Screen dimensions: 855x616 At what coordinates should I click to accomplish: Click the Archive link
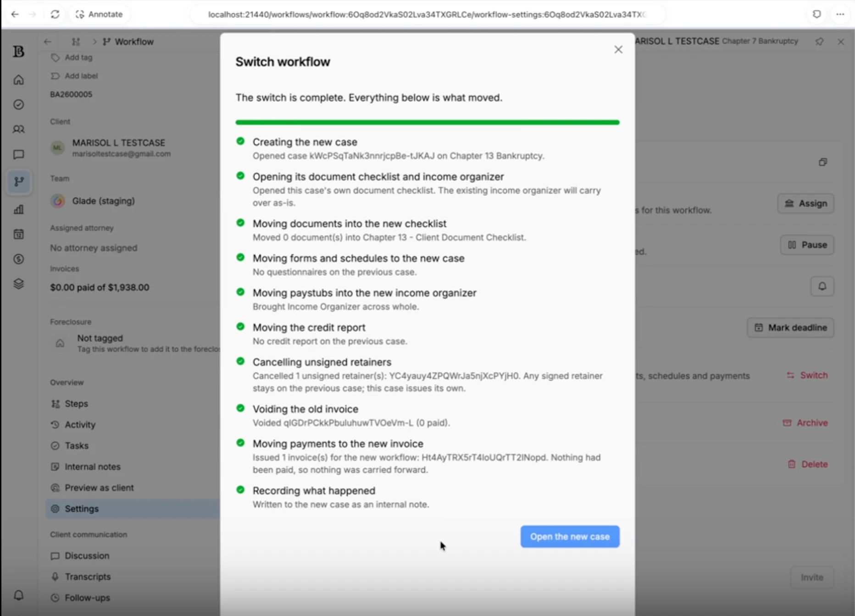805,423
